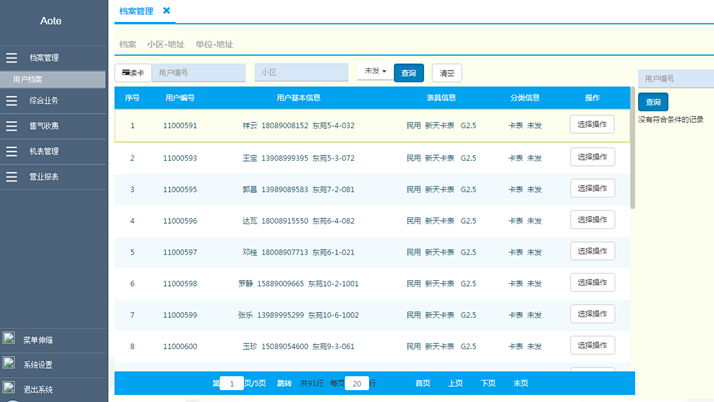Select 用户档案 in the sidebar
Viewport: 714px width, 402px height.
[x=53, y=79]
